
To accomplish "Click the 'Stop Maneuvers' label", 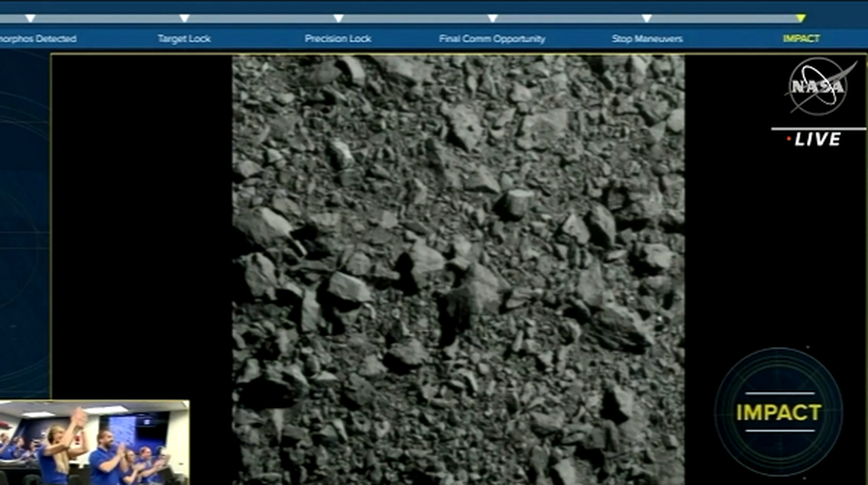I will pyautogui.click(x=647, y=39).
